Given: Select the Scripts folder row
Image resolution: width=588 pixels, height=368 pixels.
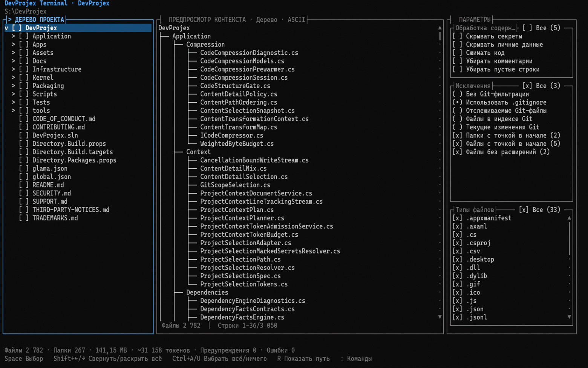Looking at the screenshot, I should [78, 94].
